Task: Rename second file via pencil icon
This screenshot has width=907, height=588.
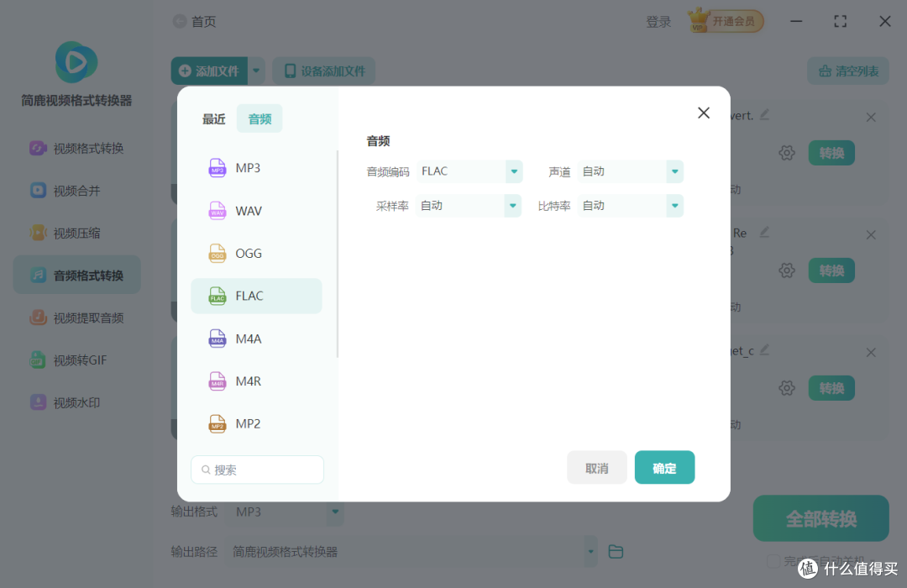Action: click(x=764, y=232)
